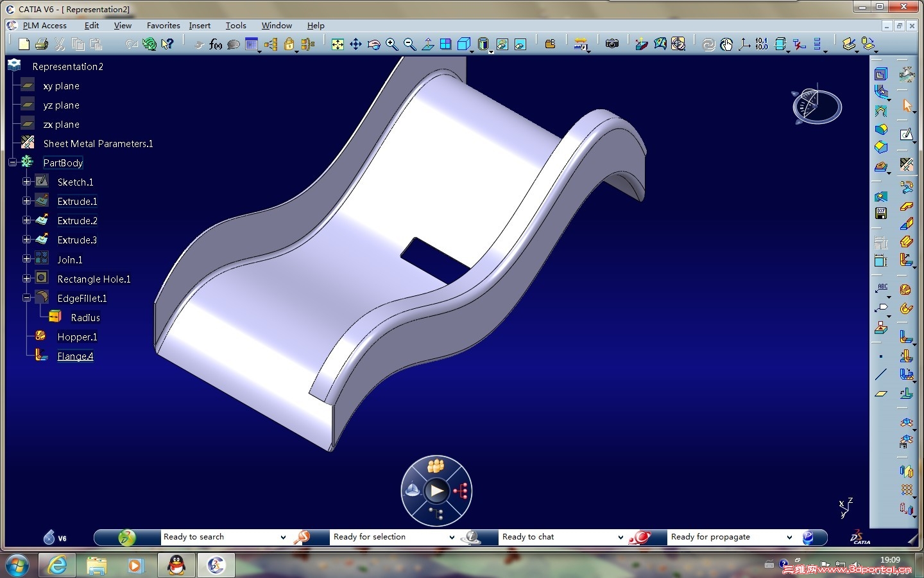Click the New document icon

[24, 44]
